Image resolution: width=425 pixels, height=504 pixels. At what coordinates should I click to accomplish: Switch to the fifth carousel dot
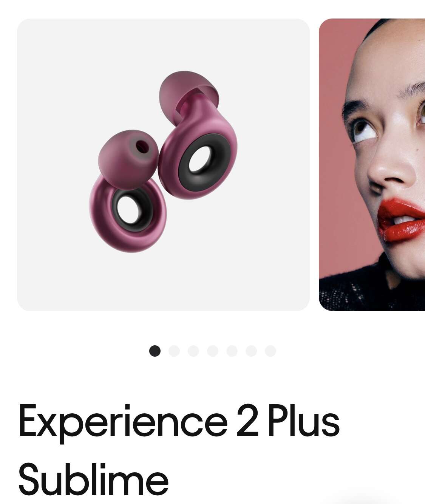point(232,351)
